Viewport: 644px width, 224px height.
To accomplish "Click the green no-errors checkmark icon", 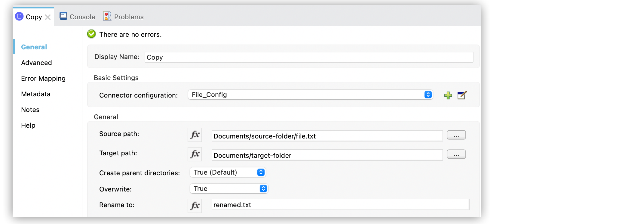I will pyautogui.click(x=91, y=34).
